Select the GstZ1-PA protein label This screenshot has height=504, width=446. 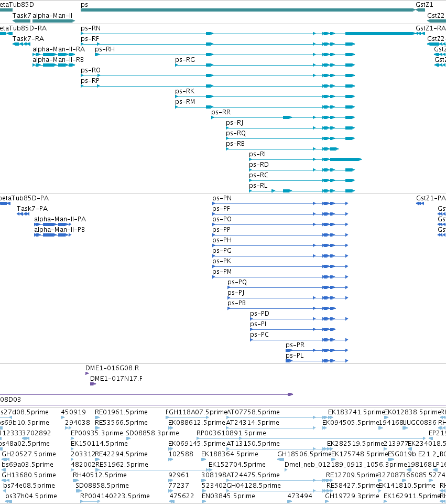point(431,198)
